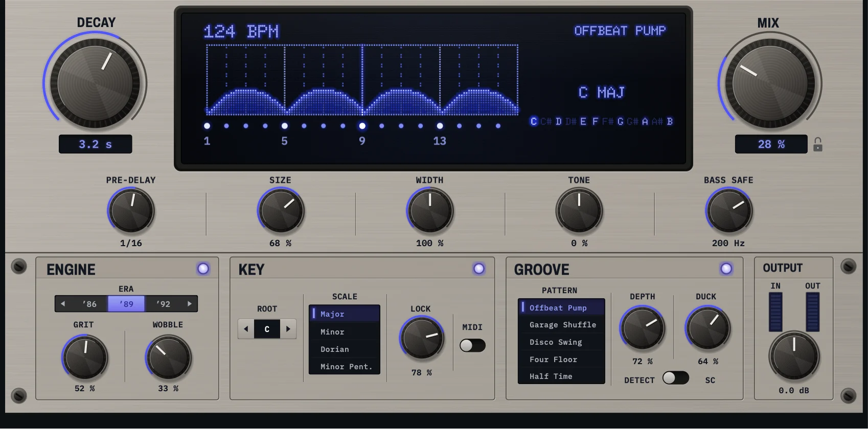
Task: Click the Wobble knob
Action: [168, 357]
